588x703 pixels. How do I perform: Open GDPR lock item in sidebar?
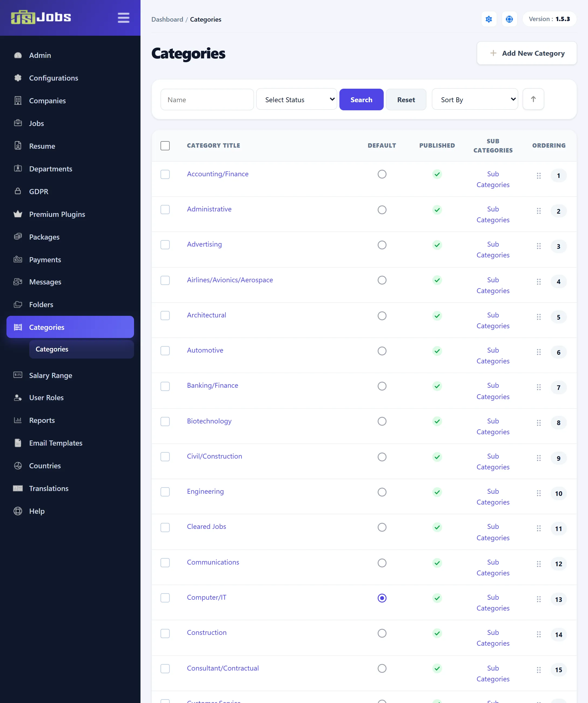[x=70, y=191]
